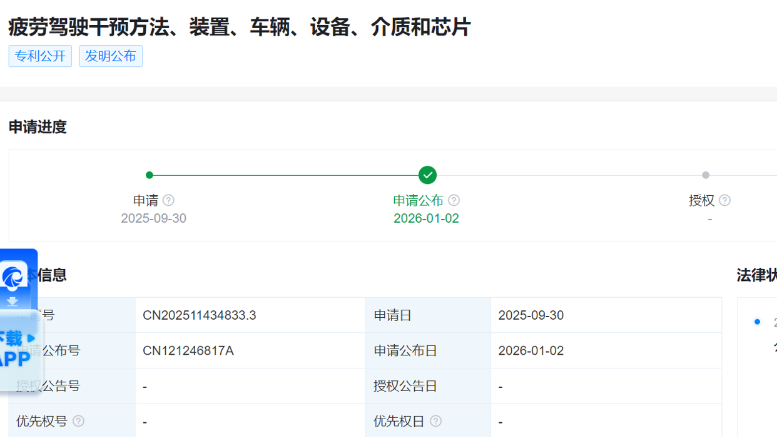Click application number CN202511434833.3
The image size is (777, 437).
pyautogui.click(x=199, y=315)
